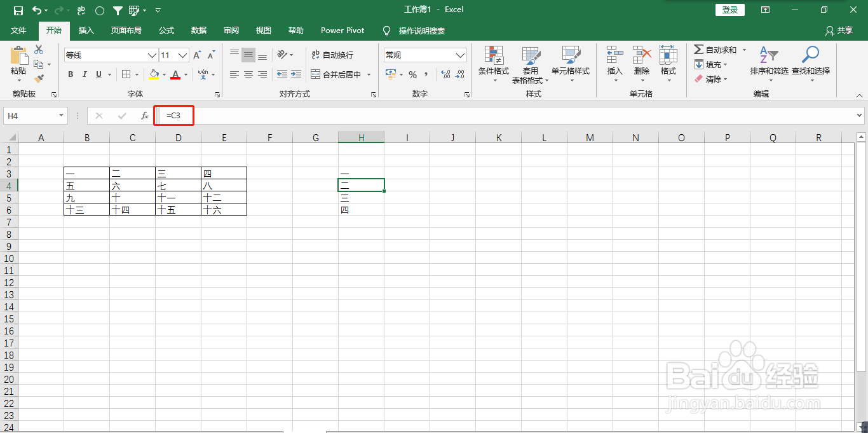This screenshot has width=868, height=433.
Task: Click the decrease indent icon
Action: coord(282,74)
